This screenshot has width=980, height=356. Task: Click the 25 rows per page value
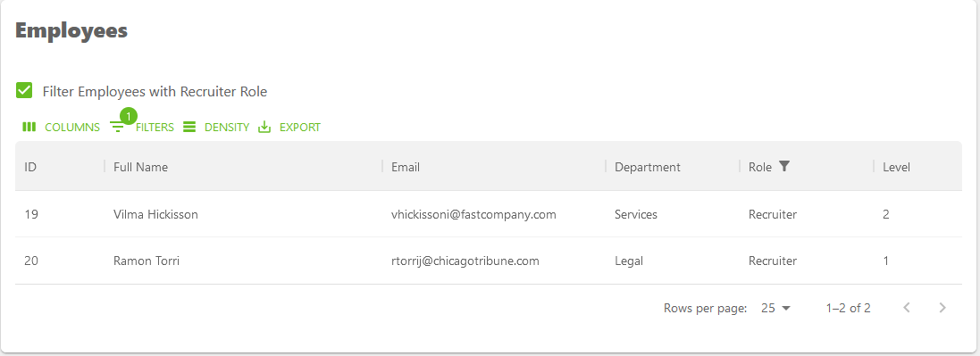point(768,308)
